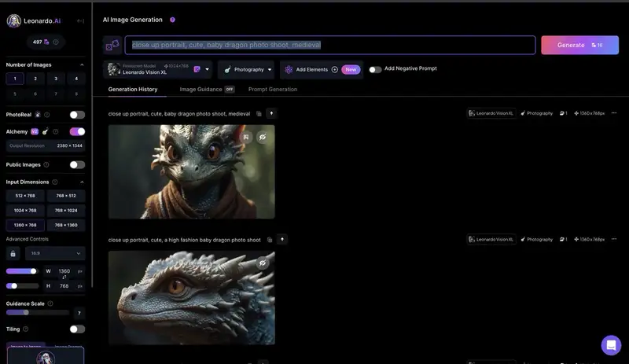Screen dimensions: 629x364
Task: Open Input Dimensions info icon
Action: [x=55, y=182]
